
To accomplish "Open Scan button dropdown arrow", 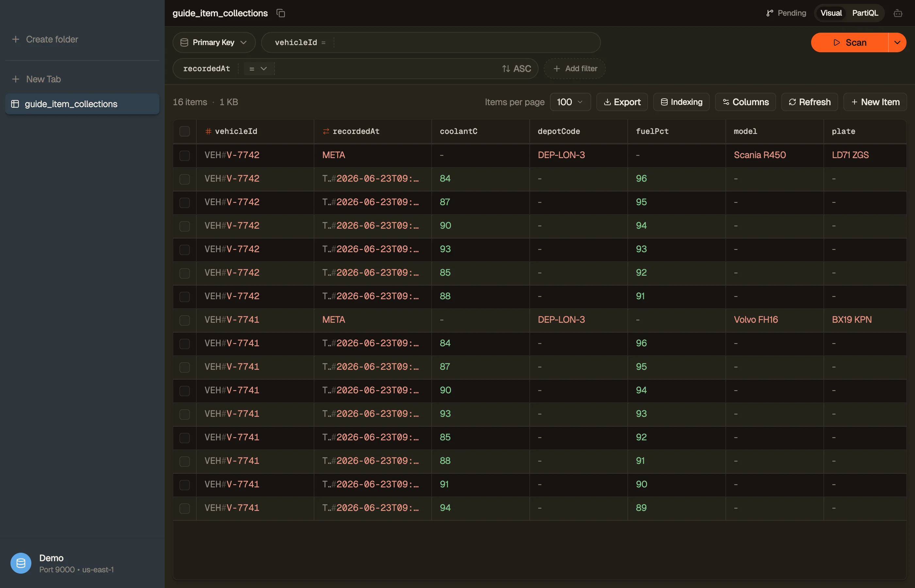I will pos(897,42).
